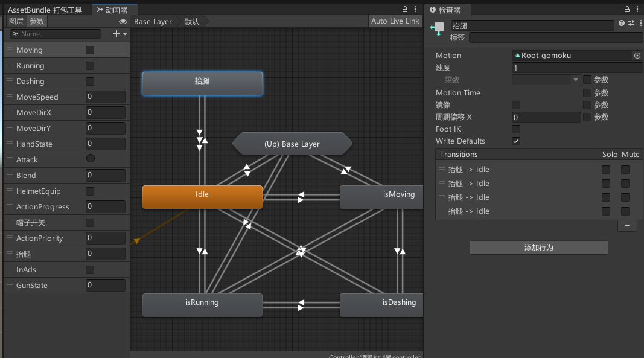Open the Animator window three-dot menu

tap(415, 9)
